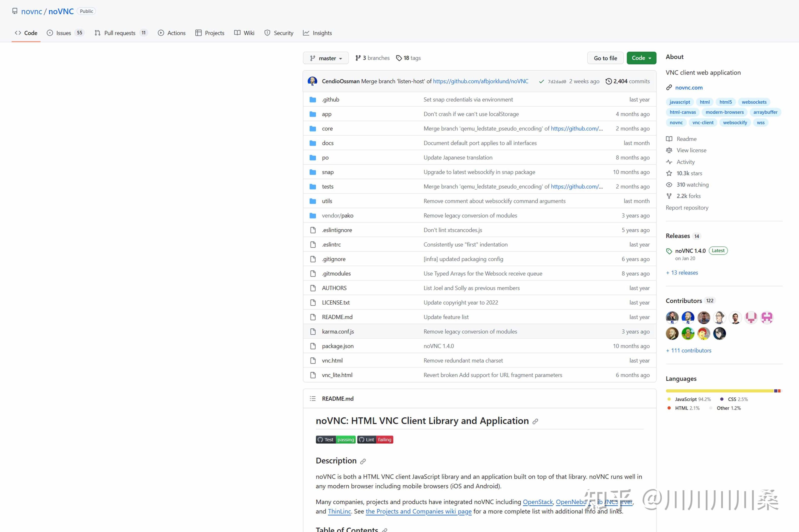
Task: Click the heading anchor link icon
Action: 535,421
